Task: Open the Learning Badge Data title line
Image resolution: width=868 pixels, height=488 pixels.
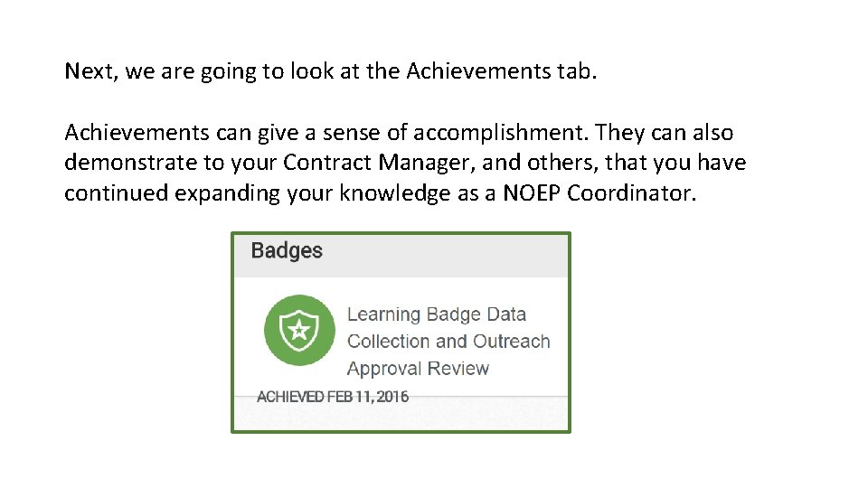Action: 436,314
